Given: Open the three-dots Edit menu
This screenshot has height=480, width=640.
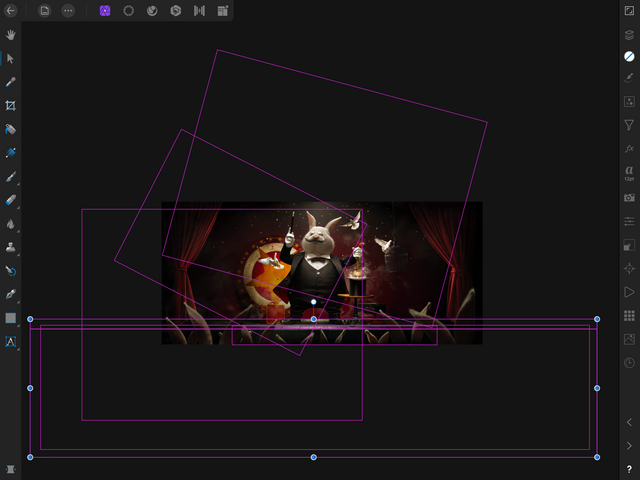Looking at the screenshot, I should 68,11.
